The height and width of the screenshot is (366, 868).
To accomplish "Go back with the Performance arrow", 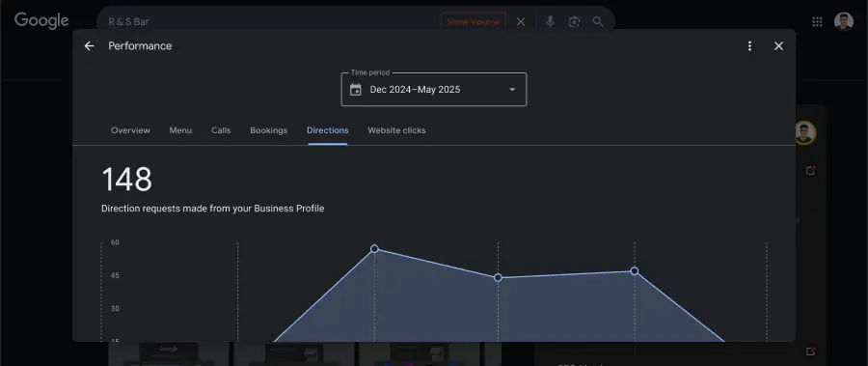I will pyautogui.click(x=89, y=46).
